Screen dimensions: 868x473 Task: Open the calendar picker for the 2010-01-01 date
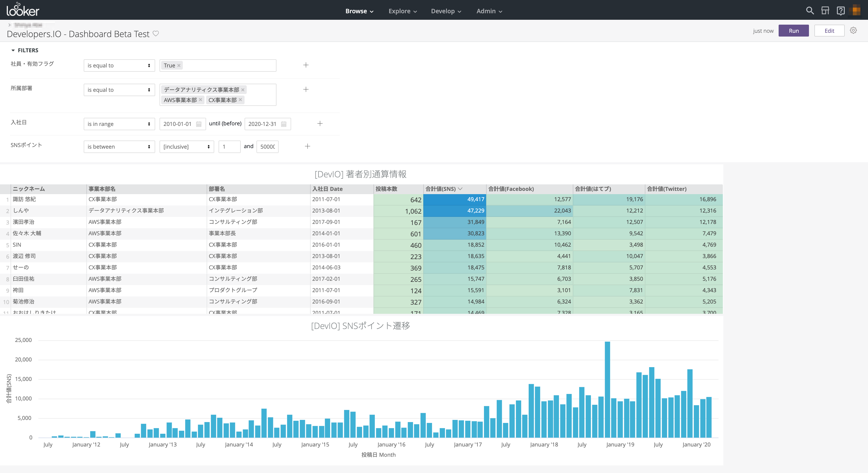click(x=199, y=124)
